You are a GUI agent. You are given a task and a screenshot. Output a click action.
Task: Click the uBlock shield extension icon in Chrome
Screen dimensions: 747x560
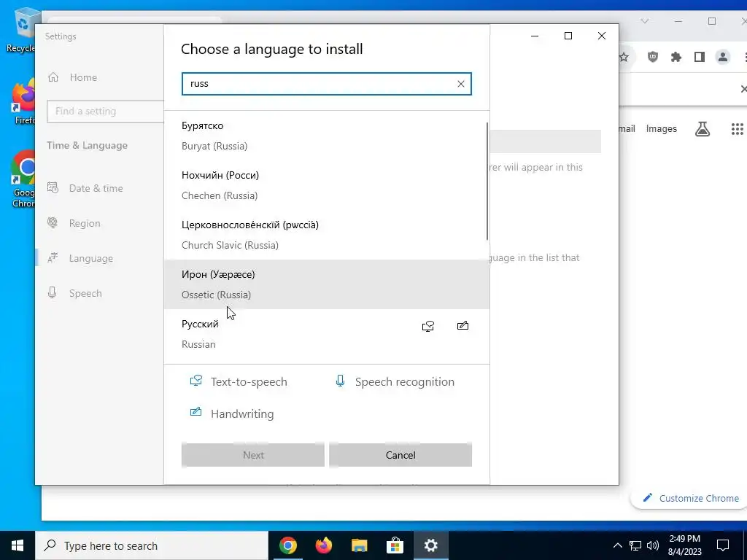tap(653, 57)
